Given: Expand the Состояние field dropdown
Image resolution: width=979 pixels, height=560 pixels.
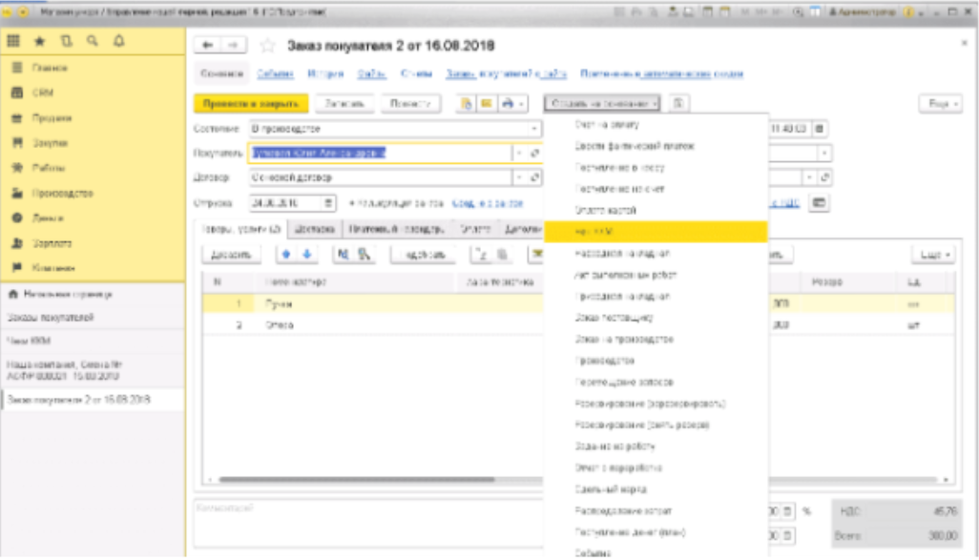Looking at the screenshot, I should click(535, 128).
